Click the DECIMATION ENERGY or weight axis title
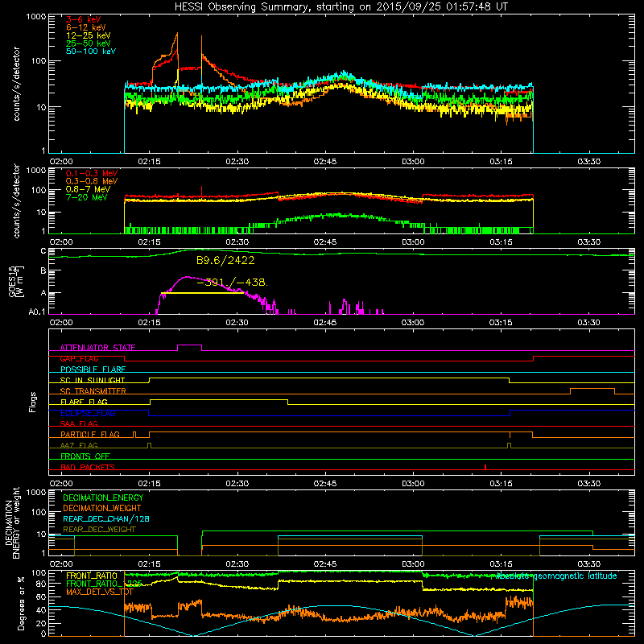This screenshot has width=644, height=644. click(x=12, y=522)
